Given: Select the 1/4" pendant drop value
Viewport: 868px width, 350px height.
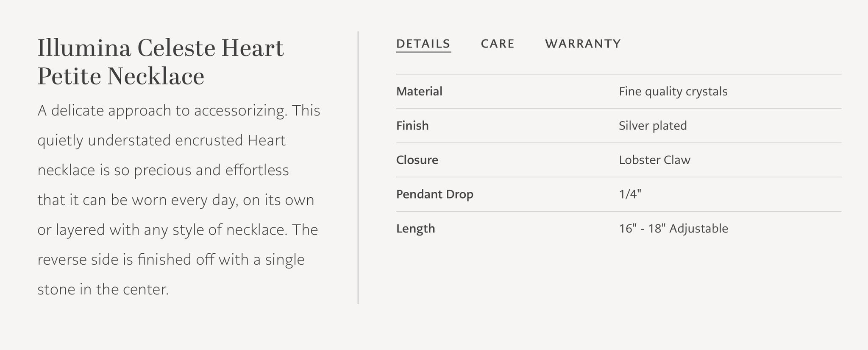Looking at the screenshot, I should pyautogui.click(x=630, y=194).
